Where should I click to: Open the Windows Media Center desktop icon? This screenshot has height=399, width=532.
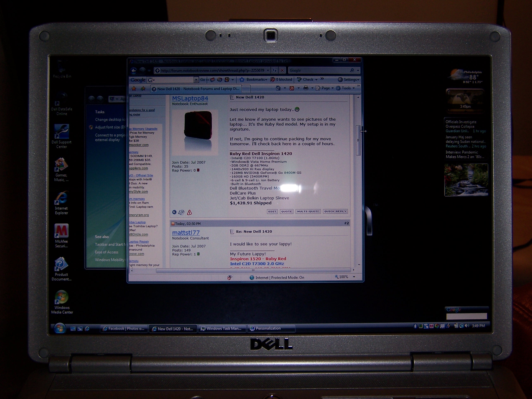[62, 302]
